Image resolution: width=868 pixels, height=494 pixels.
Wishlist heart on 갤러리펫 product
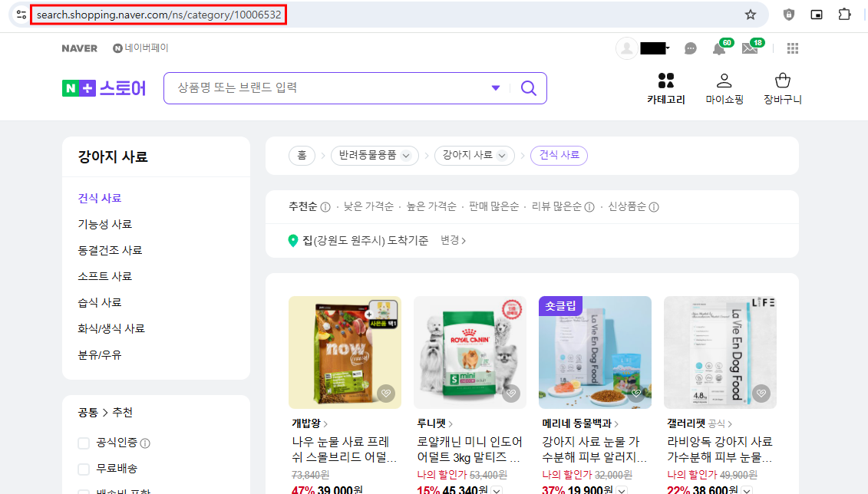click(x=761, y=394)
